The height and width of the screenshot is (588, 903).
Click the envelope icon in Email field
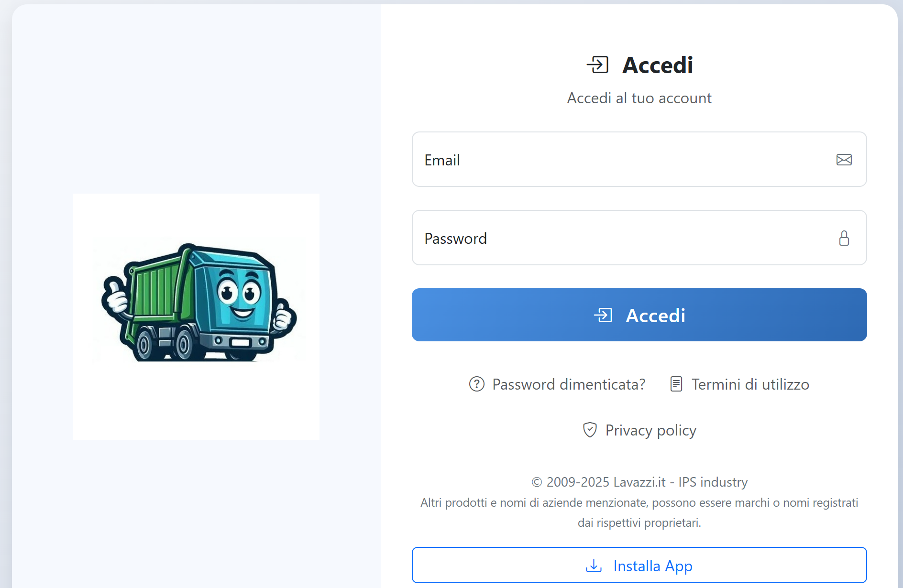(x=844, y=160)
